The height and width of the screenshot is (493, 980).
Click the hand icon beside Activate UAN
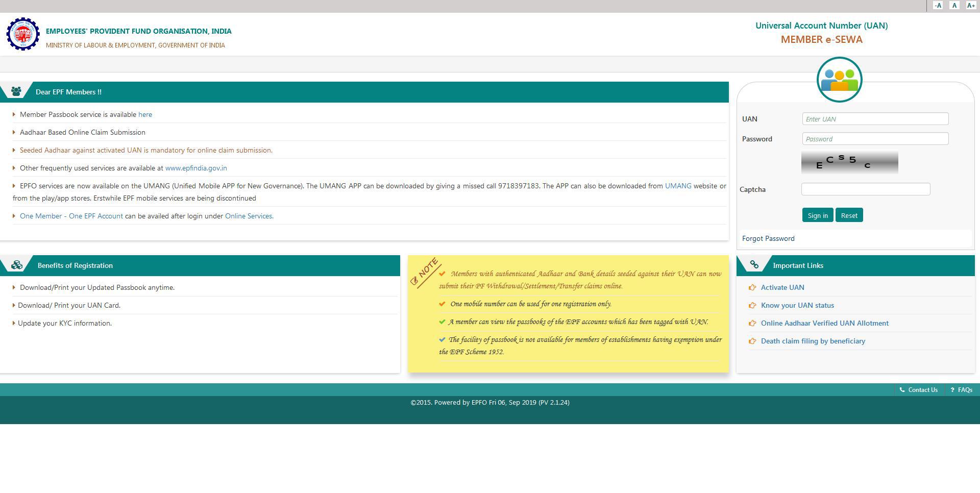(x=752, y=287)
